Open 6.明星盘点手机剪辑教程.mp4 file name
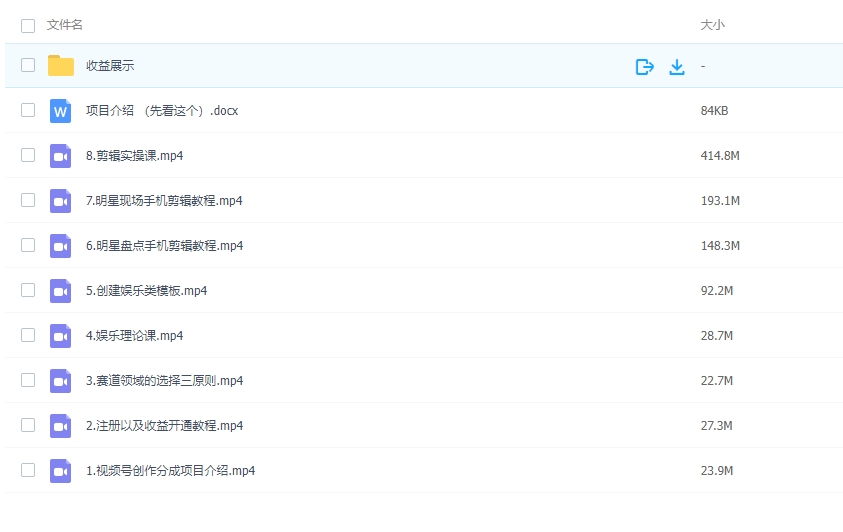The image size is (843, 532). 164,246
